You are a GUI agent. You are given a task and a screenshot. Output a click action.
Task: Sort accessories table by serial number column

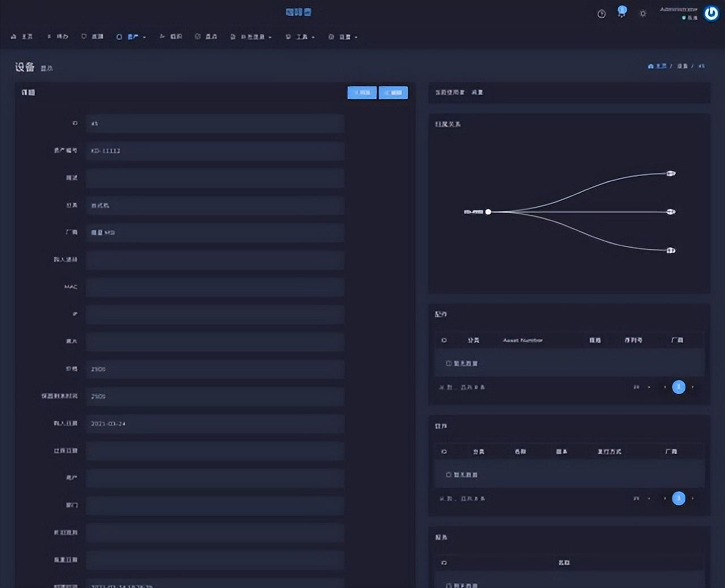pyautogui.click(x=633, y=340)
